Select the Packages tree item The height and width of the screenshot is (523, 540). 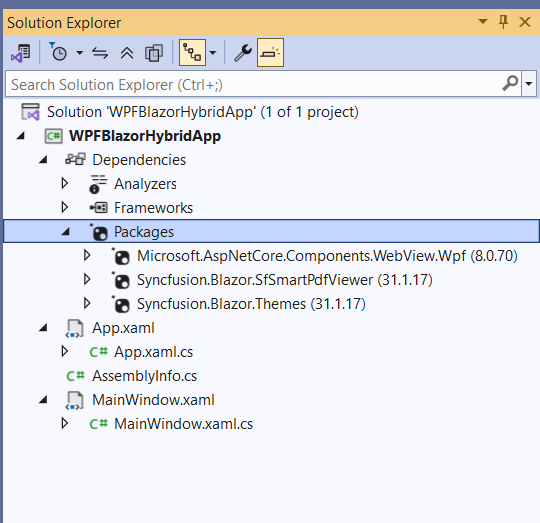click(144, 232)
